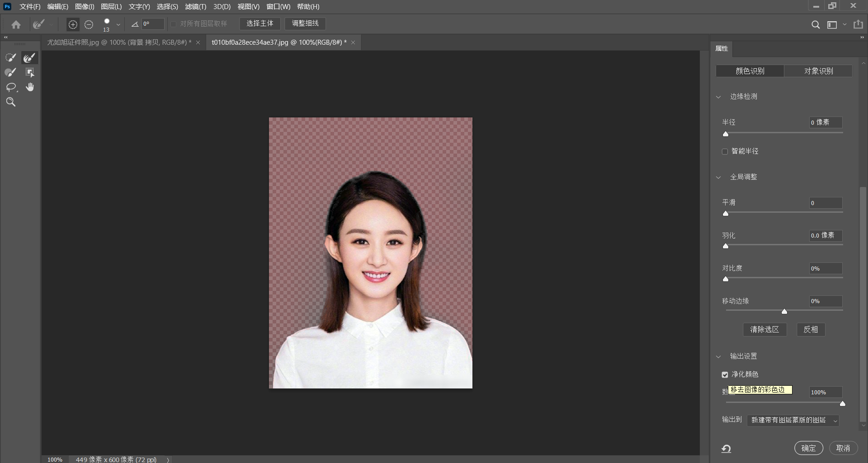Enable the 智能半径 checkbox
Viewport: 868px width, 463px height.
click(x=725, y=152)
